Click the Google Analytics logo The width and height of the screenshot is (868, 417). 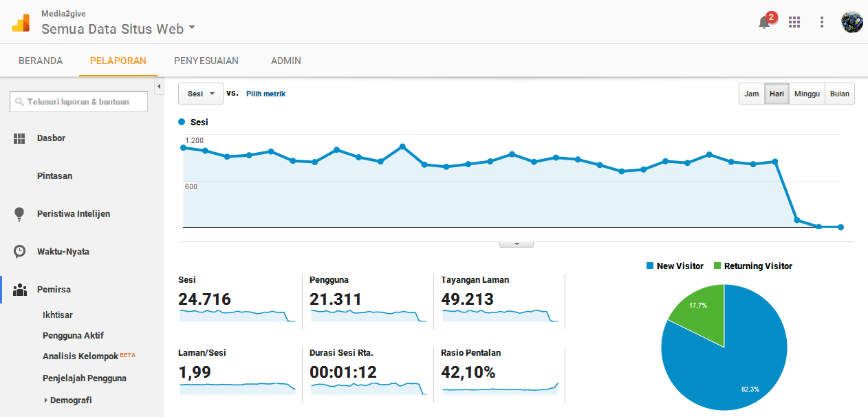point(21,23)
